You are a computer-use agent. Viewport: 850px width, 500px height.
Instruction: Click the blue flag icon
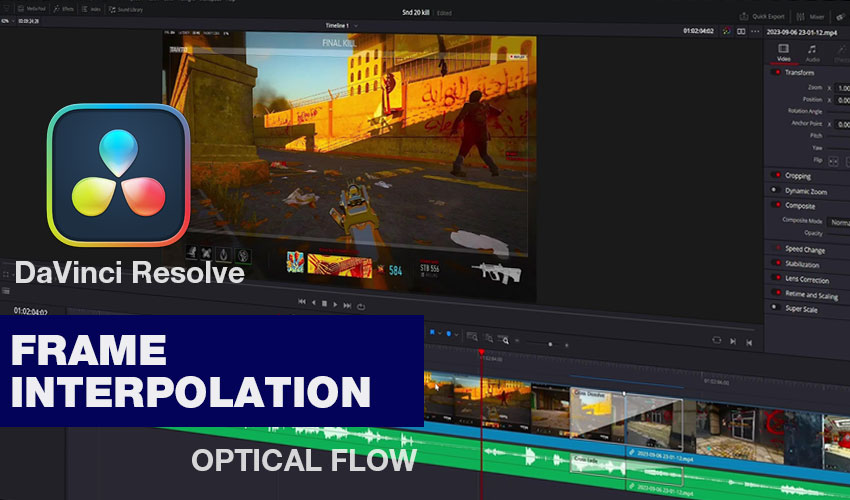(432, 332)
